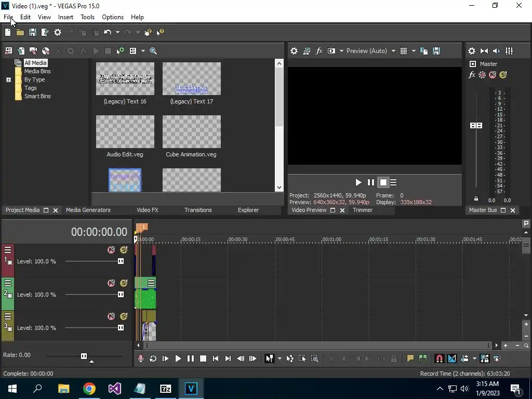
Task: Open the Normal Edit Tool dropdown arrow
Action: coord(280,358)
